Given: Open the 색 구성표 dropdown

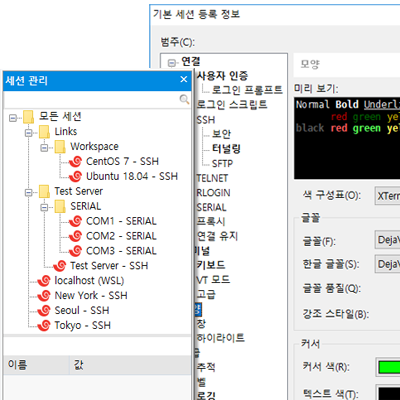Looking at the screenshot, I should point(387,195).
